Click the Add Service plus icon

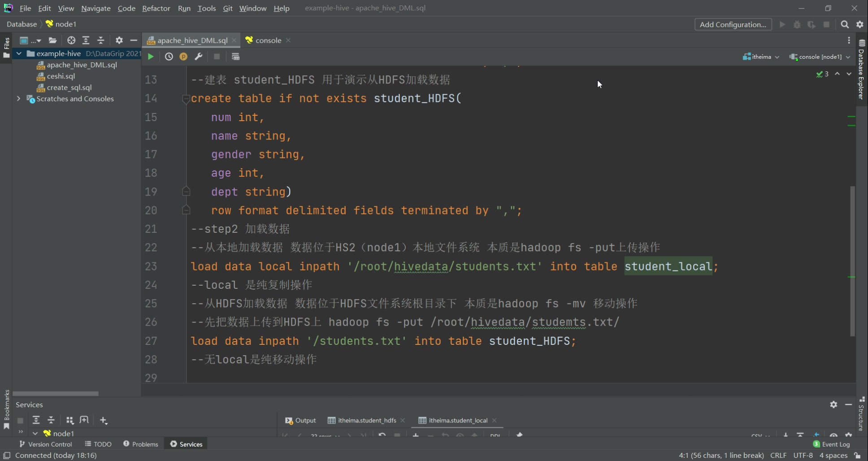[104, 420]
